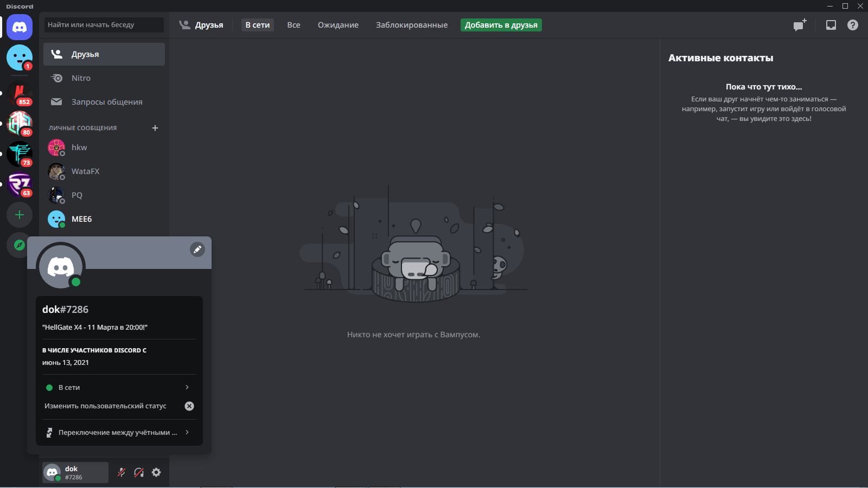Open server with 80 notifications badge
Viewport: 868px width, 488px height.
pos(20,124)
